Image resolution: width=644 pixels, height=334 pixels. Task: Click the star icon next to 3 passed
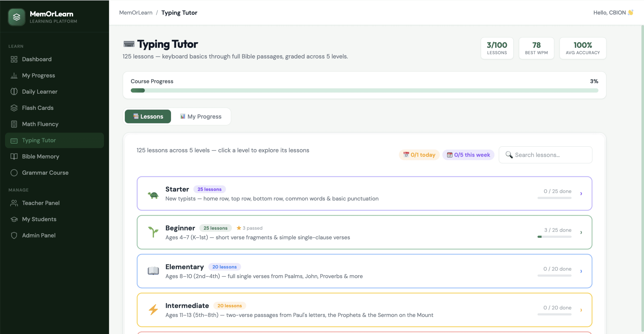tap(239, 228)
